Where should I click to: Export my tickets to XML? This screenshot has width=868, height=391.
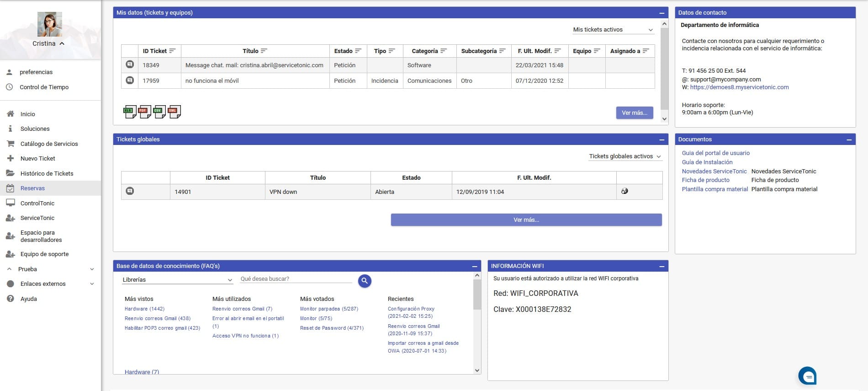click(175, 112)
